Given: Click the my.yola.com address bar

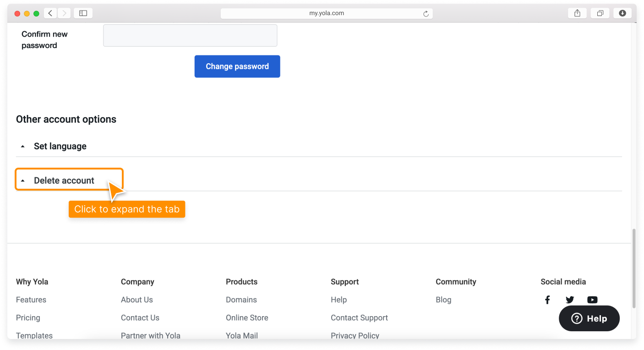Looking at the screenshot, I should [326, 13].
